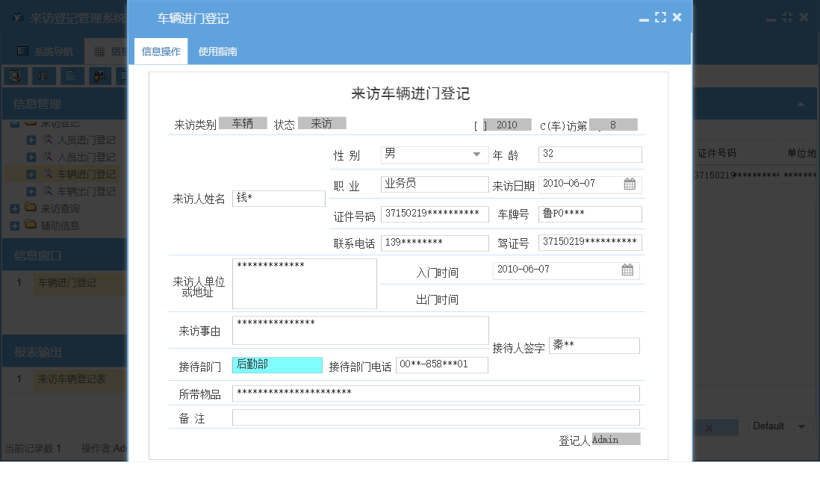Select the search/preview toolbar icon
Viewport: 820px width, 504px height.
pyautogui.click(x=15, y=75)
